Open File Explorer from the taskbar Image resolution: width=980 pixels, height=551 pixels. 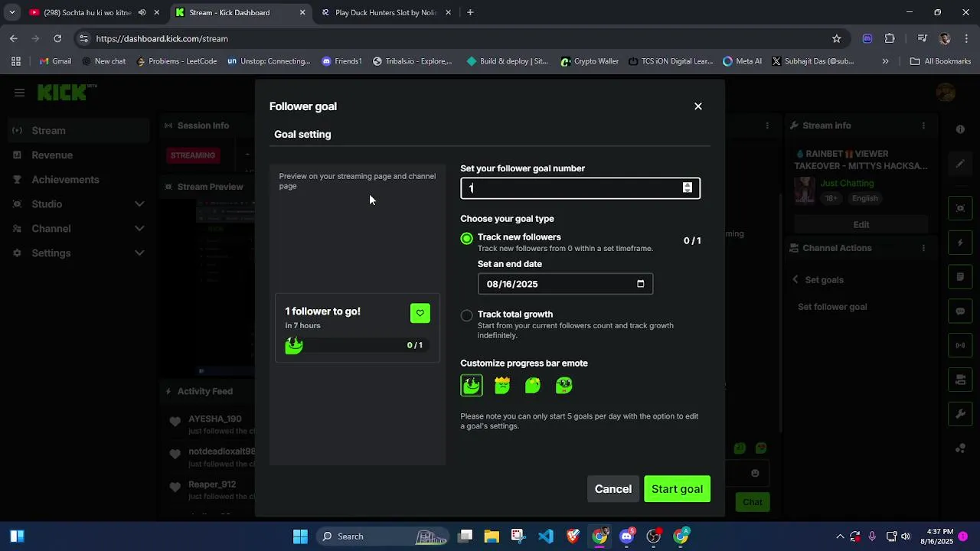point(492,536)
